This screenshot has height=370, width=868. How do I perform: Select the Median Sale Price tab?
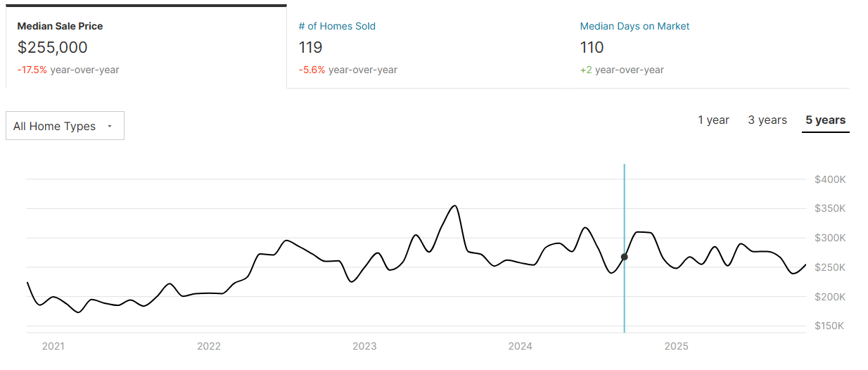point(60,26)
